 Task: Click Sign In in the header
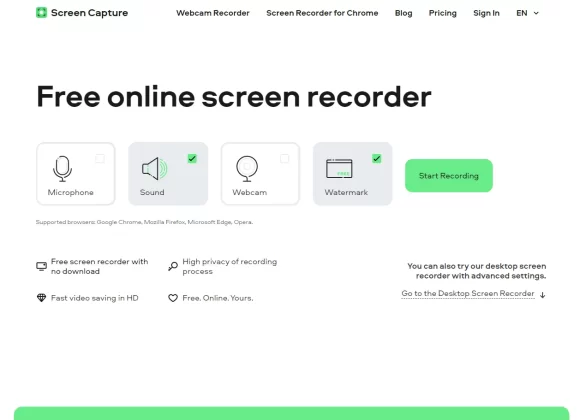(486, 13)
